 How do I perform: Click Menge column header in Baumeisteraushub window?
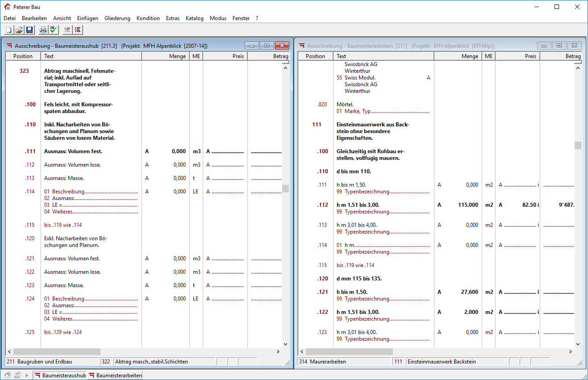coord(166,56)
